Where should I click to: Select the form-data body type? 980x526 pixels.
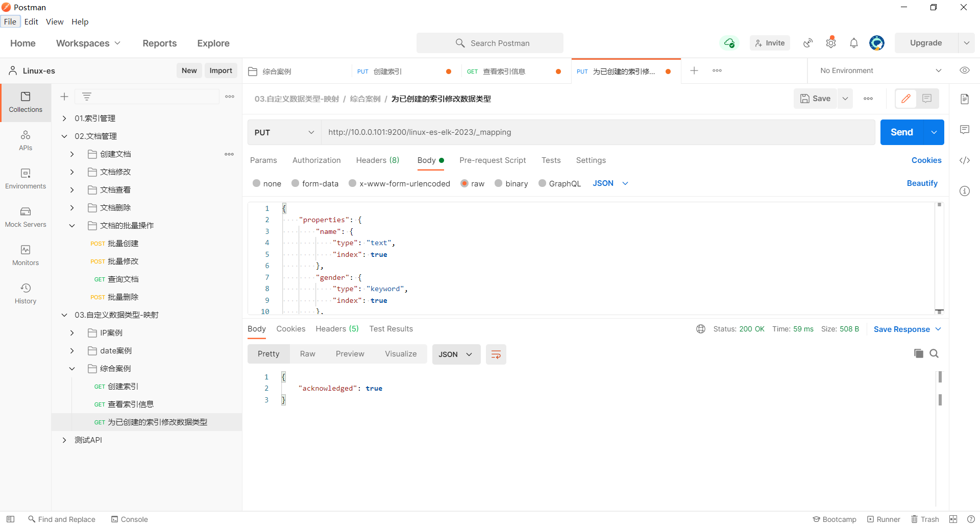point(315,183)
